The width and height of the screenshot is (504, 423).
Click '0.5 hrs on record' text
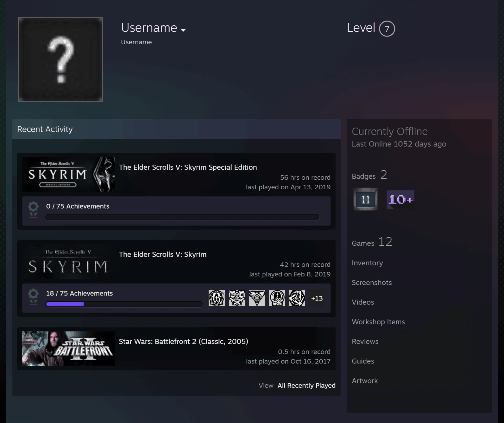tap(304, 352)
